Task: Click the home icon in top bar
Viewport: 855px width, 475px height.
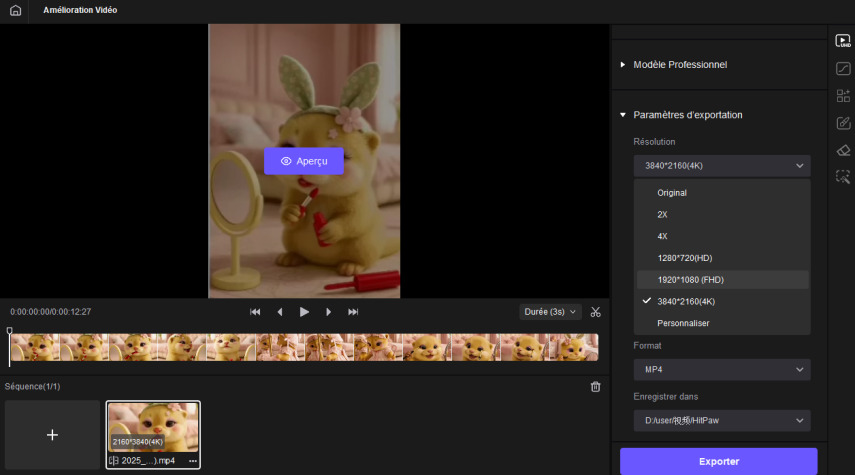Action: point(15,10)
